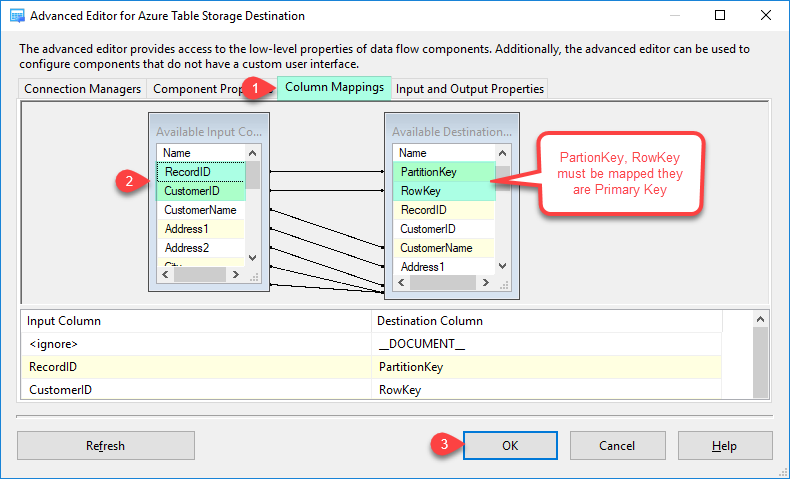Viewport: 790px width, 479px height.
Task: Click the up arrow of the input columns scrollbar
Action: tap(253, 153)
